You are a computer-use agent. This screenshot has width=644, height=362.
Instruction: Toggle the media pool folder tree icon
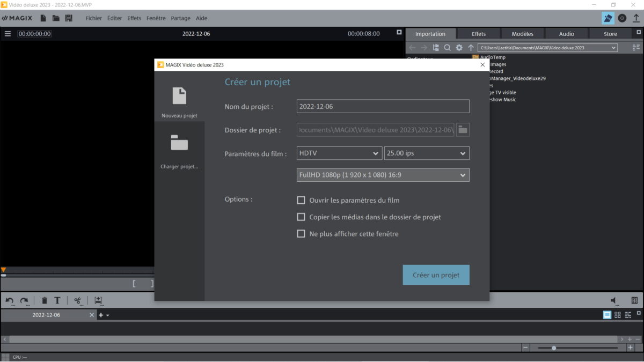click(x=436, y=48)
